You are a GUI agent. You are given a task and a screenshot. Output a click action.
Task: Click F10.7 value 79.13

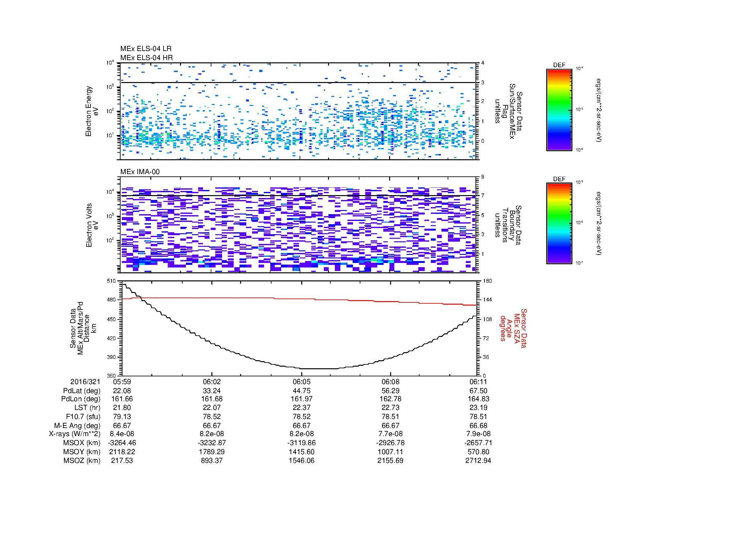tap(122, 417)
